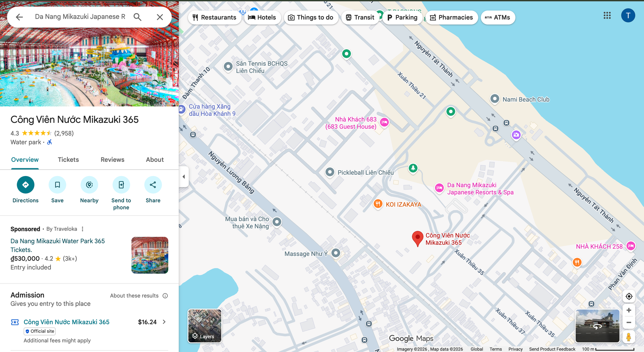This screenshot has height=352, width=644.
Task: Open the About tab
Action: [155, 160]
